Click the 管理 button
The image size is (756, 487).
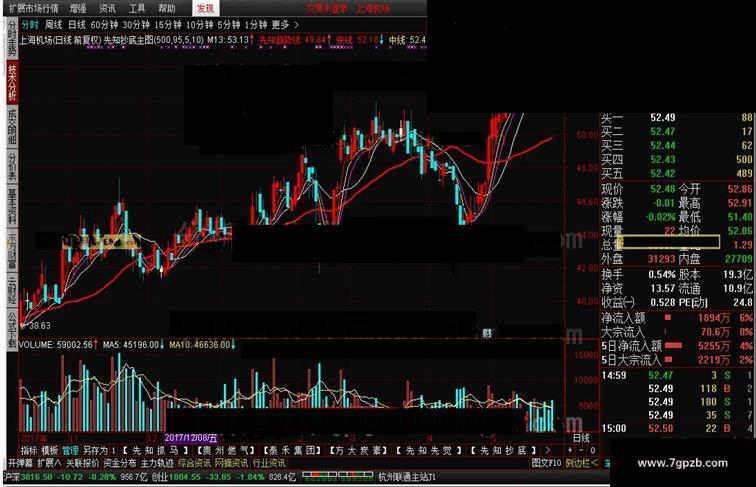click(70, 450)
